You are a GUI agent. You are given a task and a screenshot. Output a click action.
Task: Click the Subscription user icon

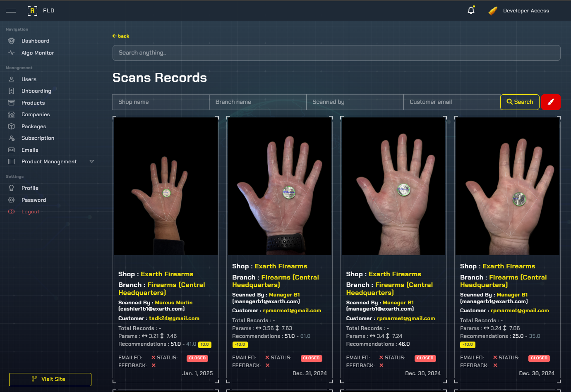pos(12,138)
